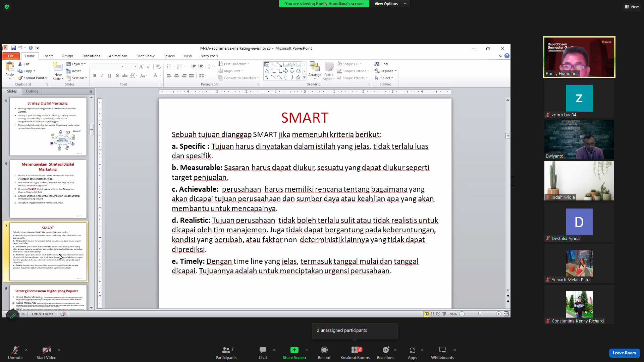Open Zoom Whiteboards

point(442,353)
